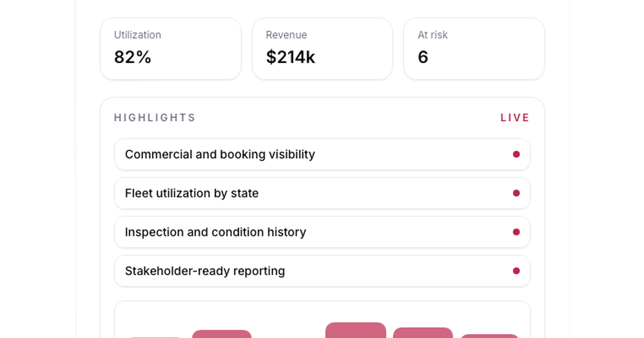Click the red status dot beside Commercial and booking visibility
The image size is (644, 338).
pyautogui.click(x=516, y=154)
